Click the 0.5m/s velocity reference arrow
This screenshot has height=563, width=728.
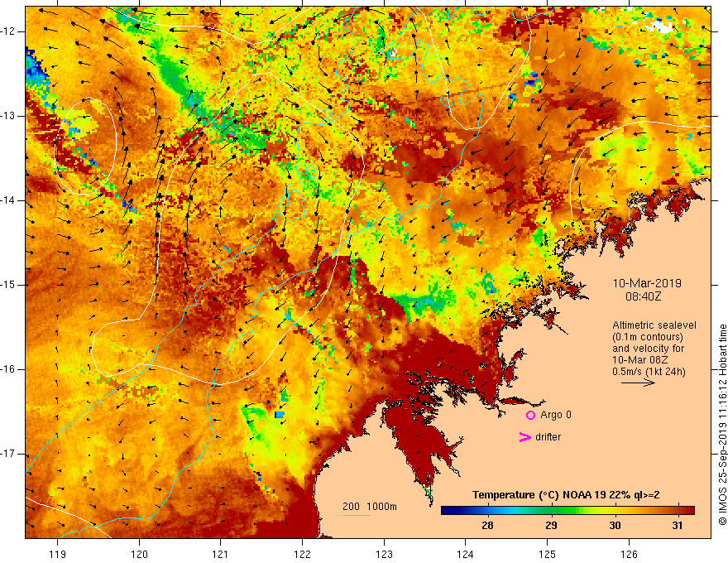[638, 383]
